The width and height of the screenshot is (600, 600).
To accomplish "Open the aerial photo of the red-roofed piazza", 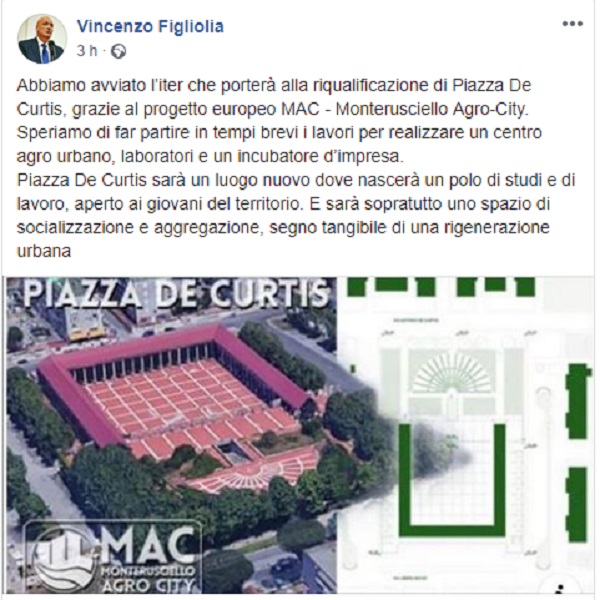I will pyautogui.click(x=172, y=435).
